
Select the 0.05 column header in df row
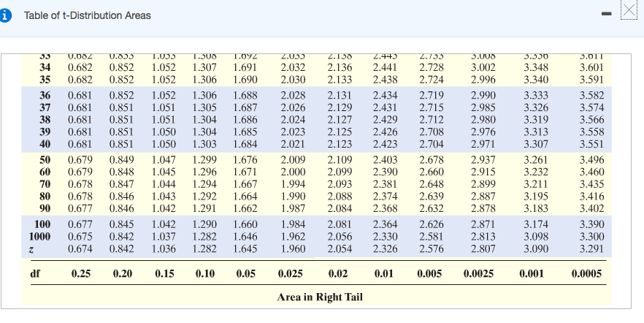click(245, 274)
